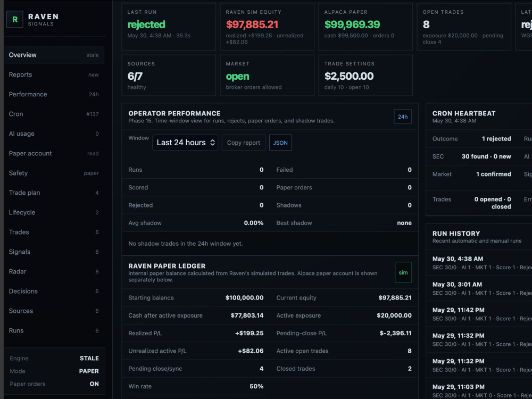Click the Open Trades card showing 8

point(464,27)
